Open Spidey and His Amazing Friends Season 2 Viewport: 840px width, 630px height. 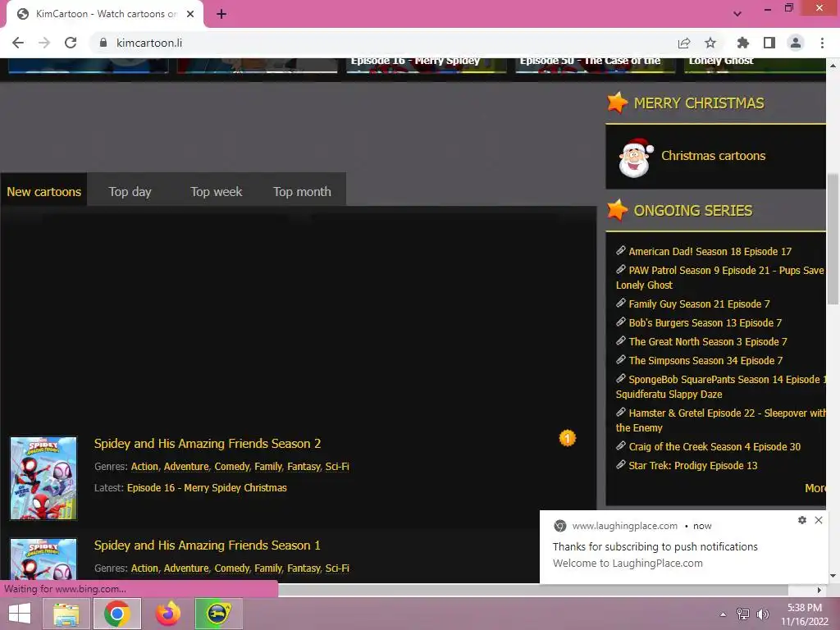(208, 444)
